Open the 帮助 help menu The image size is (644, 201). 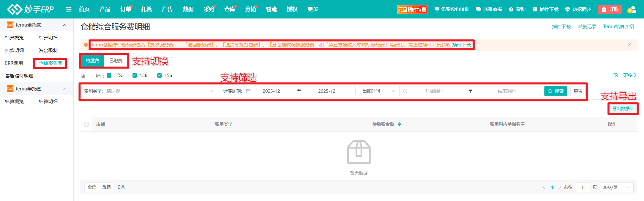pyautogui.click(x=517, y=9)
